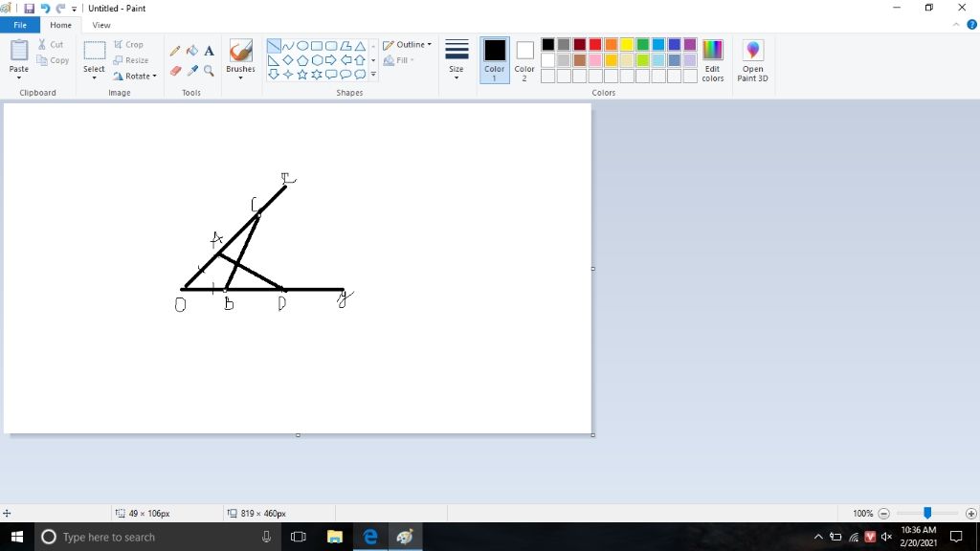
Task: Select the Magnifier tool
Action: tap(210, 71)
